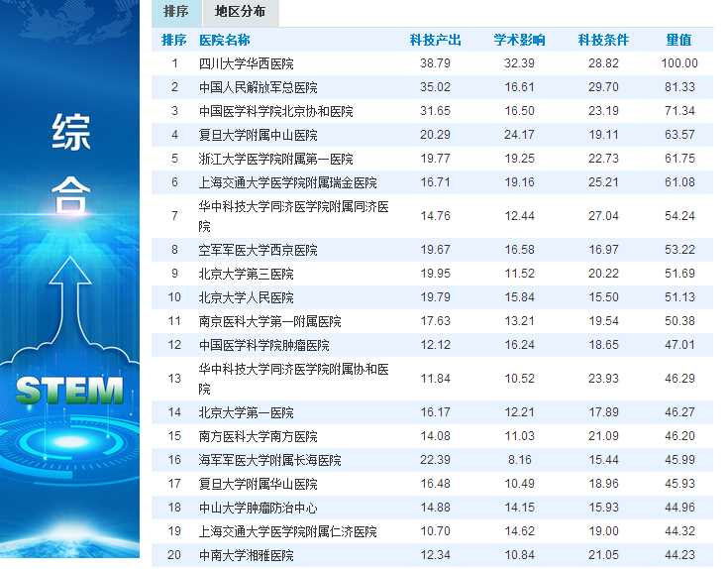This screenshot has height=569, width=728.
Task: Click the 科技条件 column header
Action: 603,40
